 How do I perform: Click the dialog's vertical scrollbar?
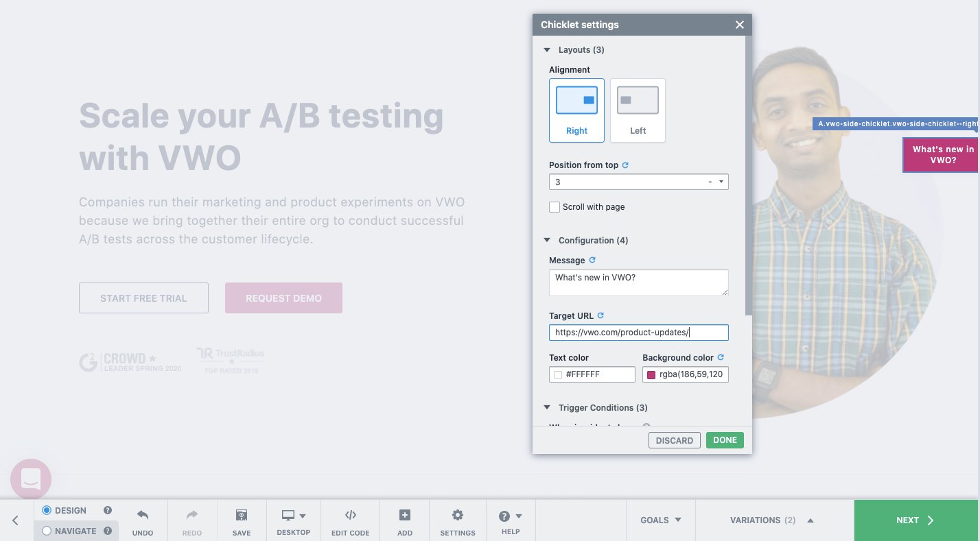tap(748, 176)
